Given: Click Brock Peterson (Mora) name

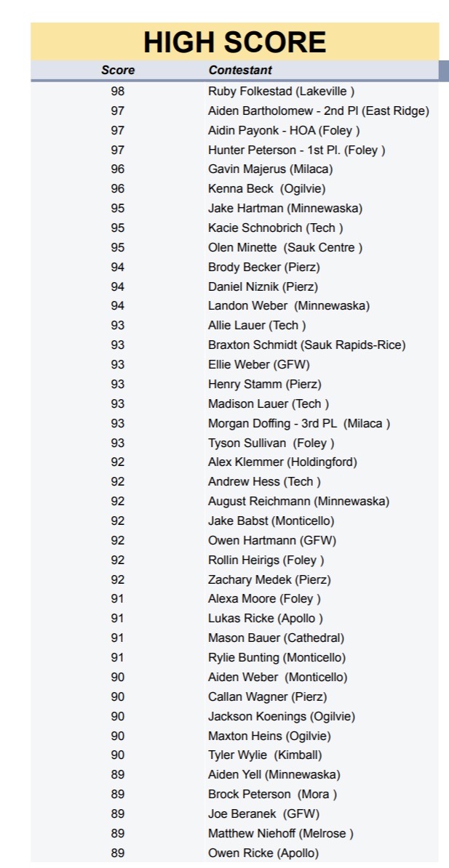Looking at the screenshot, I should point(272,794).
